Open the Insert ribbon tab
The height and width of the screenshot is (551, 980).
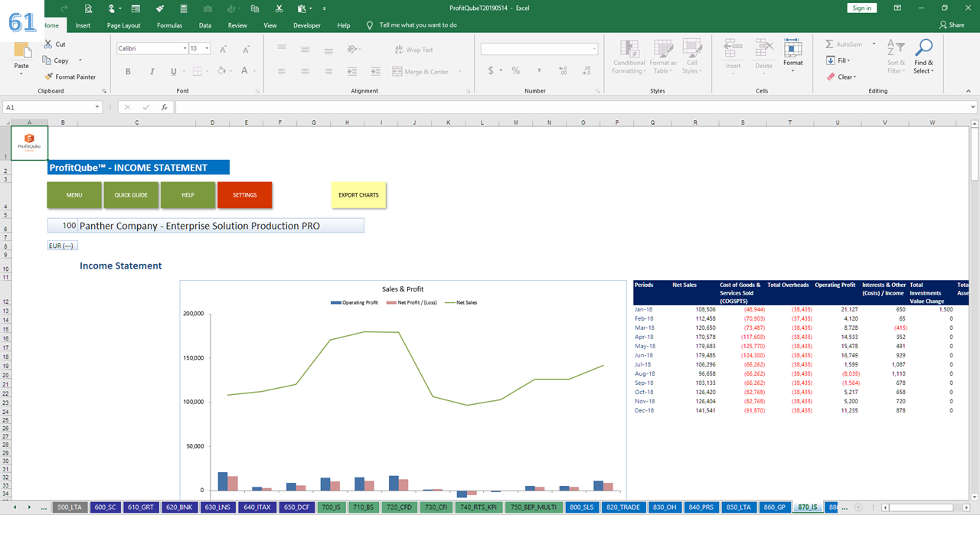point(83,25)
